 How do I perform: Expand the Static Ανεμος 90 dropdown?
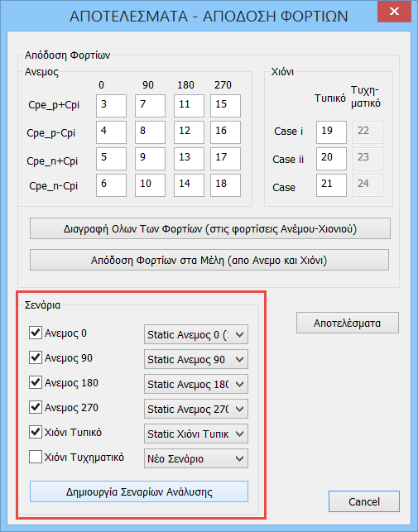(x=196, y=359)
